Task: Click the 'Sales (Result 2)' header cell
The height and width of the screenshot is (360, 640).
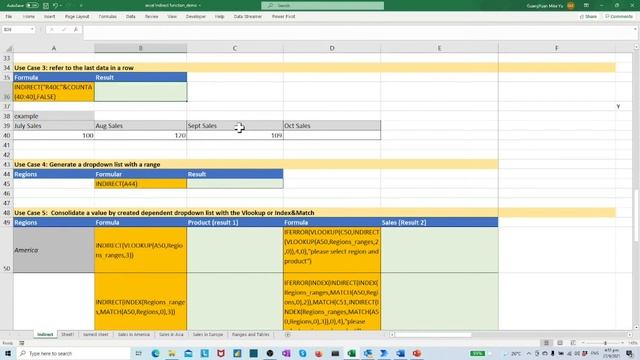Action: (x=439, y=222)
